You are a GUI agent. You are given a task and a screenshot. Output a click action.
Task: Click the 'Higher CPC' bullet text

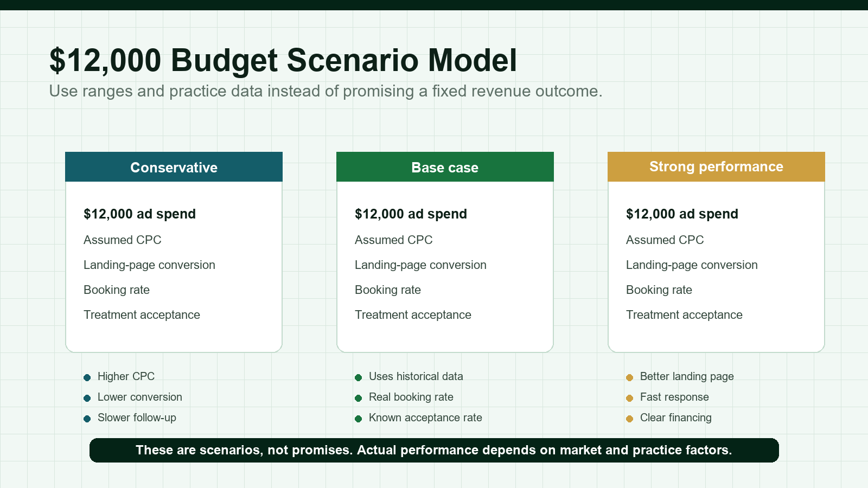coord(126,376)
